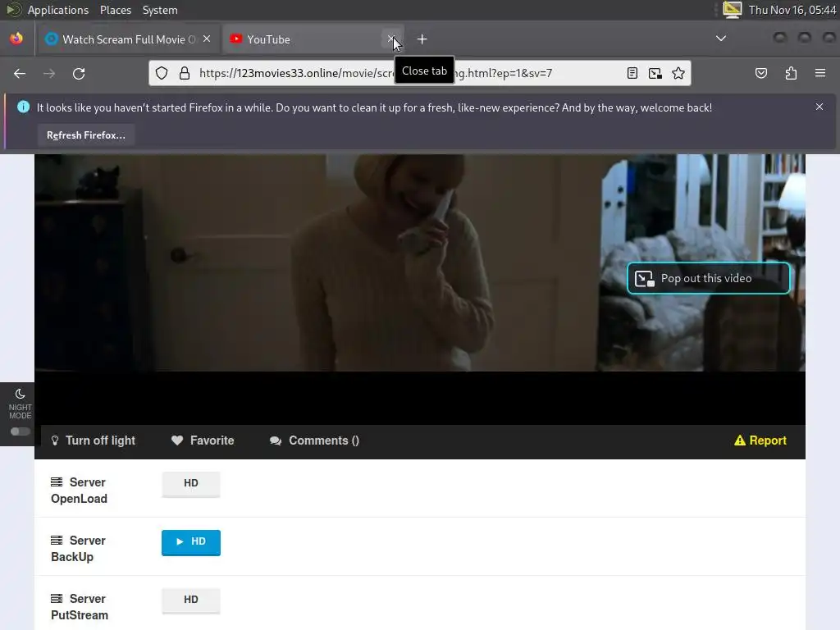The image size is (840, 630).
Task: Click the Server PutStream label
Action: pyautogui.click(x=80, y=606)
